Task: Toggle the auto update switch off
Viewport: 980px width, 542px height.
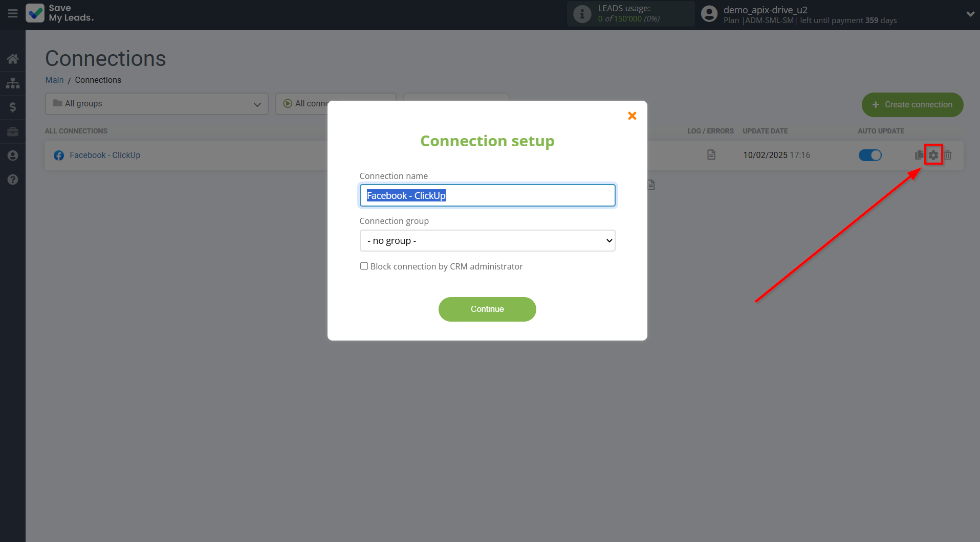Action: [870, 155]
